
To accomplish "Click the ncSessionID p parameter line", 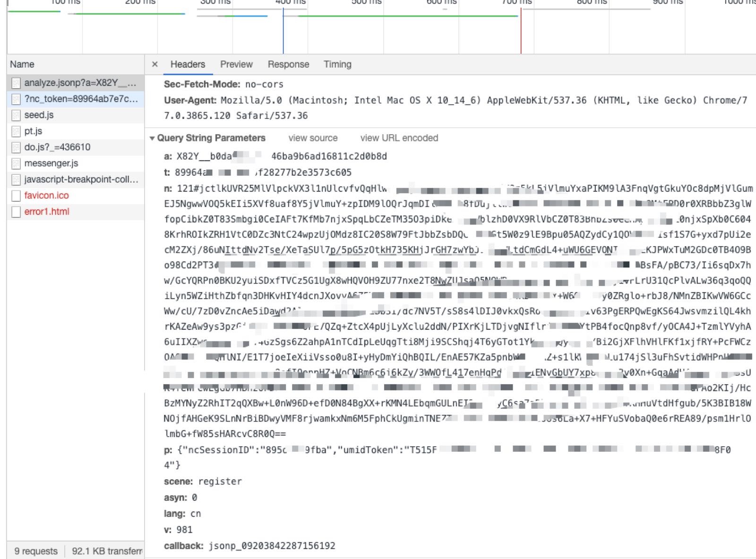I will [447, 457].
